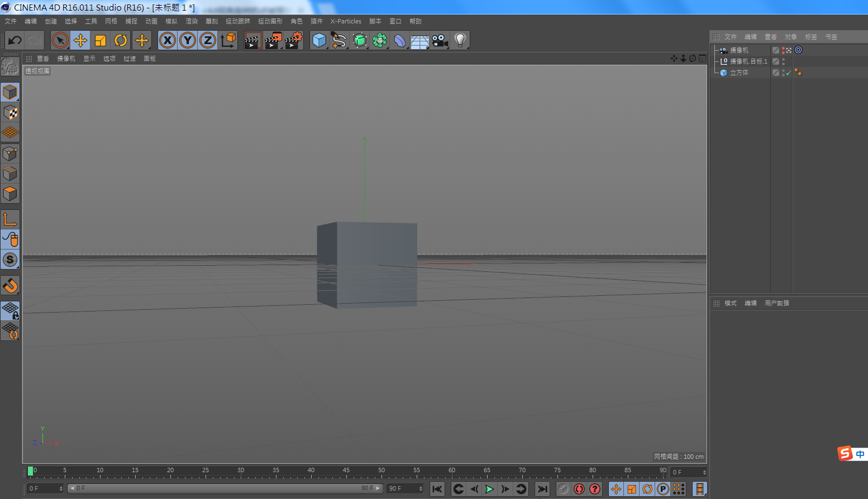Open the X-Particles menu
The height and width of the screenshot is (499, 868).
click(346, 21)
